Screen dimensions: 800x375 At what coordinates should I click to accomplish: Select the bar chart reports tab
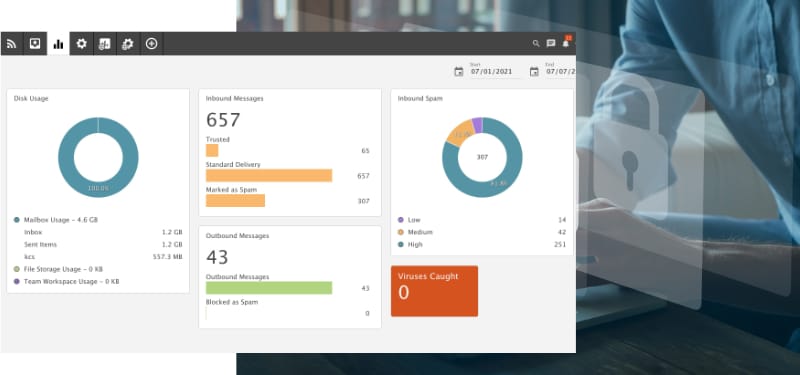(58, 44)
